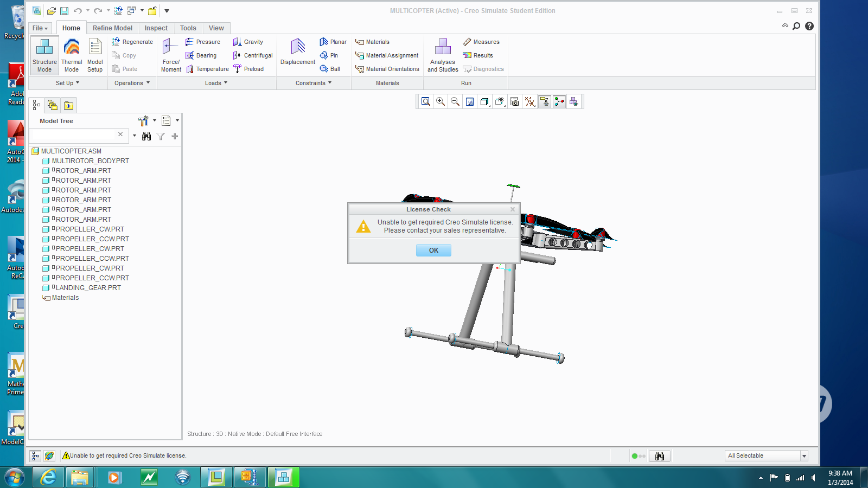Click the Repaint icon in graphics toolbar
Image resolution: width=868 pixels, height=488 pixels.
pyautogui.click(x=470, y=101)
